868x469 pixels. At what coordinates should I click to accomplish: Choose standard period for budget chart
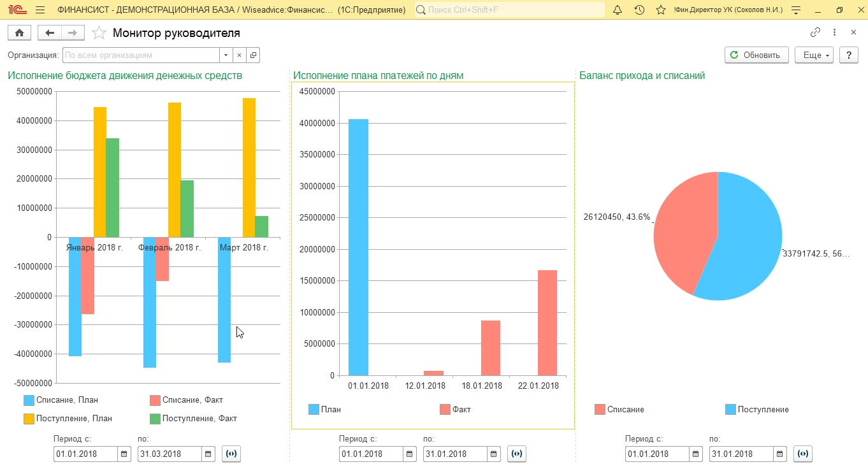click(231, 454)
